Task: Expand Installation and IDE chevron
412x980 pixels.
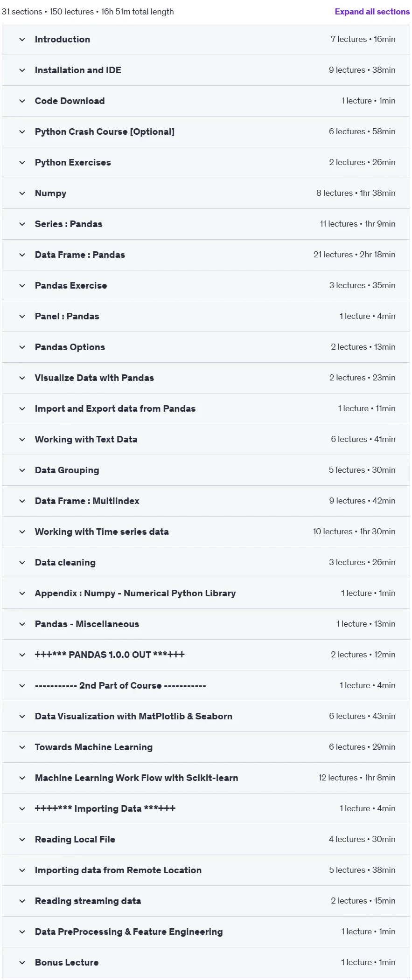Action: pyautogui.click(x=22, y=70)
